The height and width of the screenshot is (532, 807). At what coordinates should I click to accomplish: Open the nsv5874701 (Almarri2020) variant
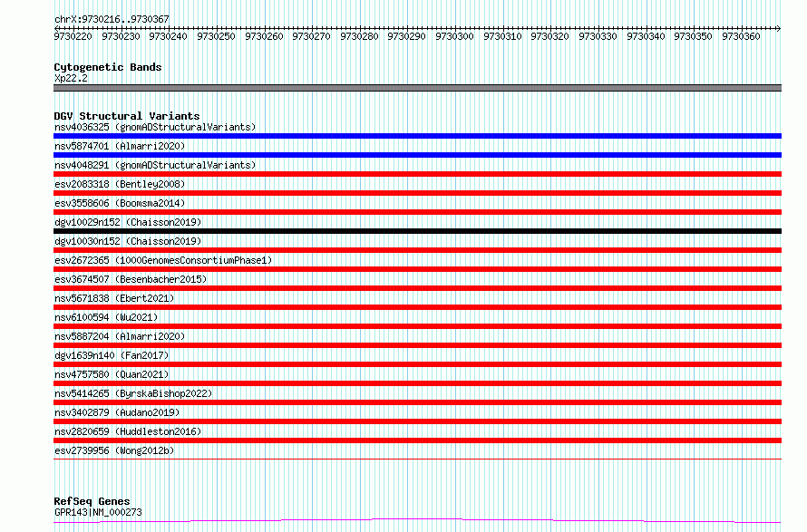[120, 146]
